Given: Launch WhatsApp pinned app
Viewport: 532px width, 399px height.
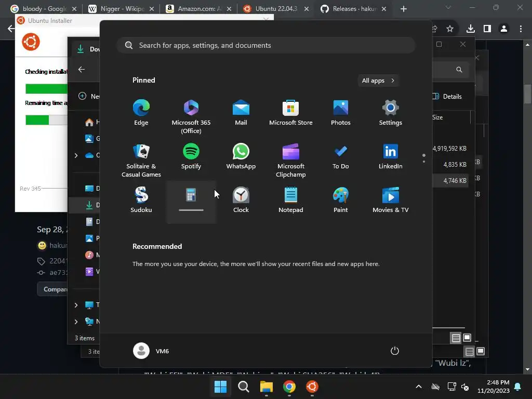Looking at the screenshot, I should (x=241, y=157).
